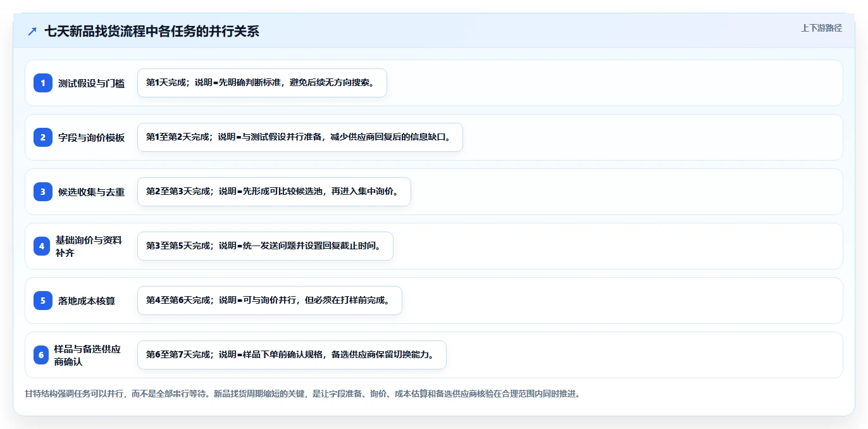This screenshot has height=429, width=868.
Task: Click the arrow icon beside the title
Action: 32,32
